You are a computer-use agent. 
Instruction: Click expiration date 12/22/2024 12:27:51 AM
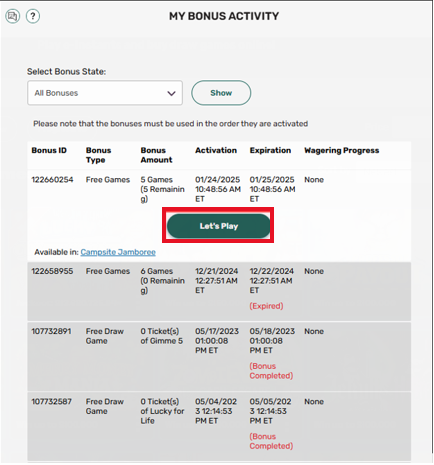click(272, 281)
